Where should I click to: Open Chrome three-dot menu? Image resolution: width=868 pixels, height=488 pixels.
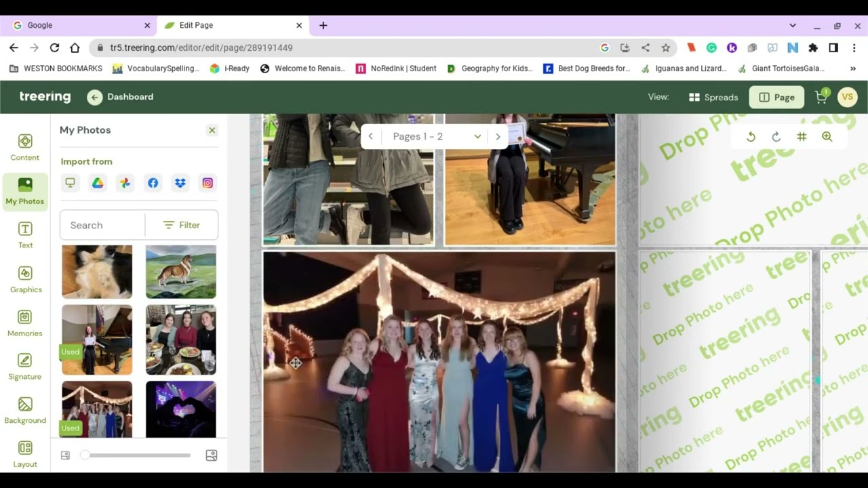coord(854,47)
